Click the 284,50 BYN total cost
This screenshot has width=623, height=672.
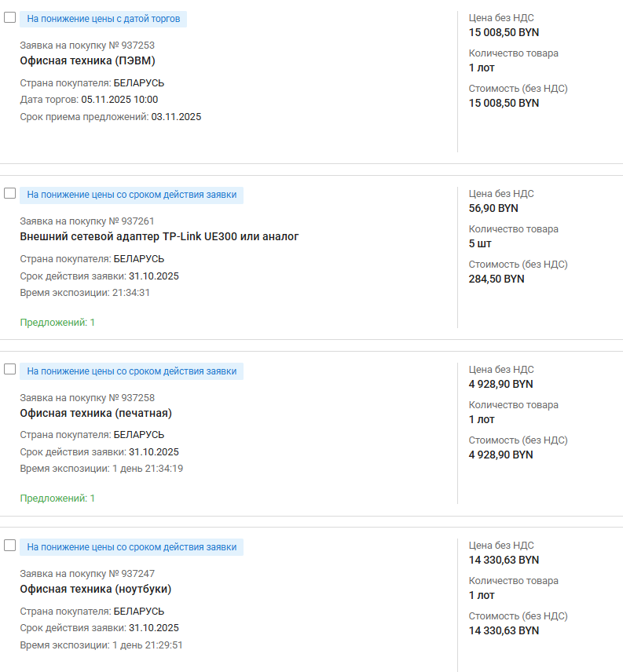[x=496, y=279]
